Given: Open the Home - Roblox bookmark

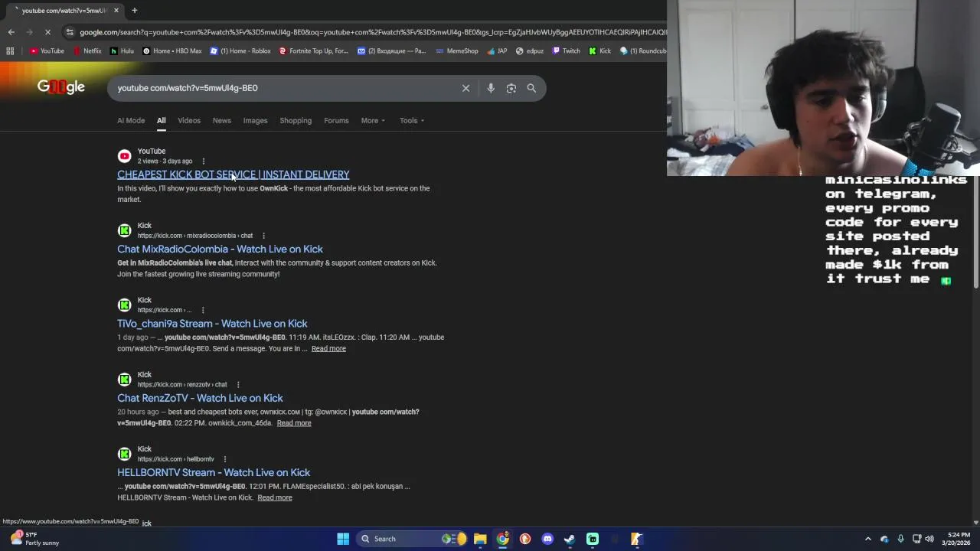Looking at the screenshot, I should click(x=240, y=51).
